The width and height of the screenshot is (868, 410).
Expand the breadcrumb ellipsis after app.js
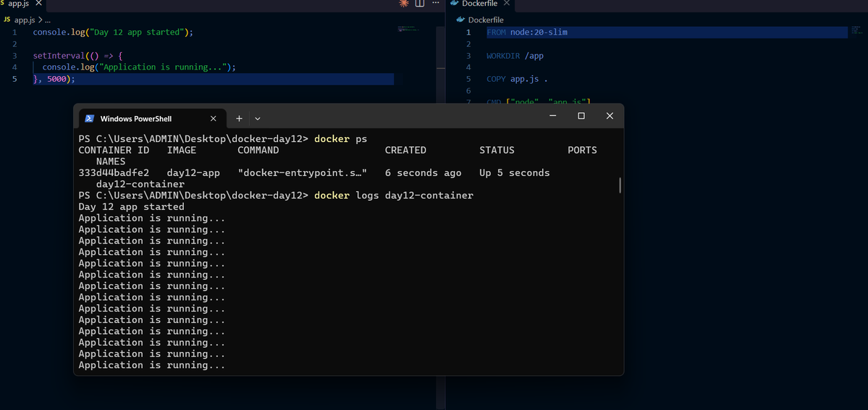pyautogui.click(x=46, y=20)
